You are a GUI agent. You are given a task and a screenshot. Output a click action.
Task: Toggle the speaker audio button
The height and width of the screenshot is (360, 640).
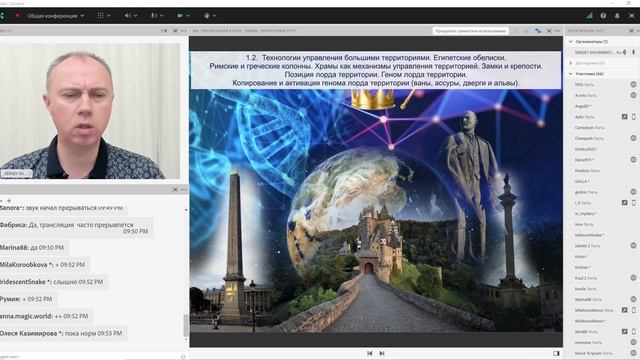pyautogui.click(x=127, y=16)
